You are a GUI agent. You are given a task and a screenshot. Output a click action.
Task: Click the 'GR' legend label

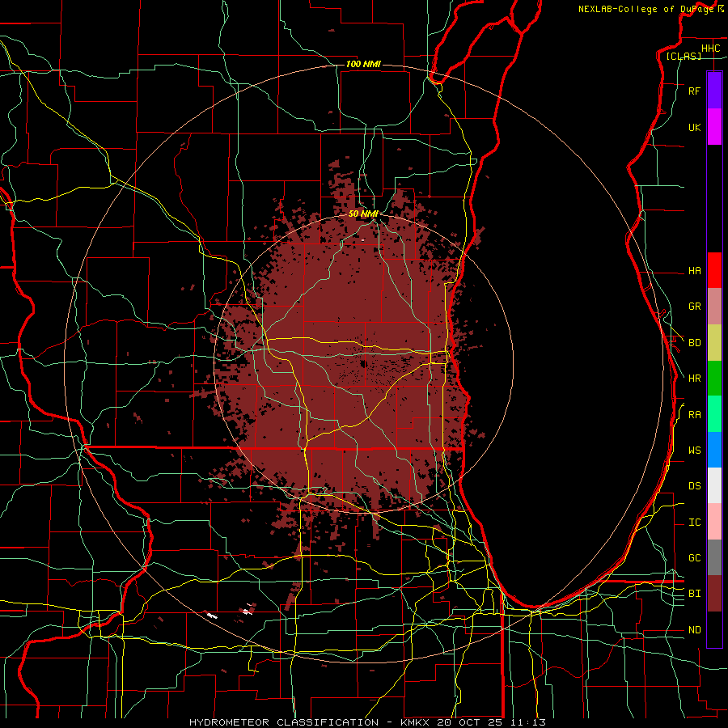tap(694, 307)
